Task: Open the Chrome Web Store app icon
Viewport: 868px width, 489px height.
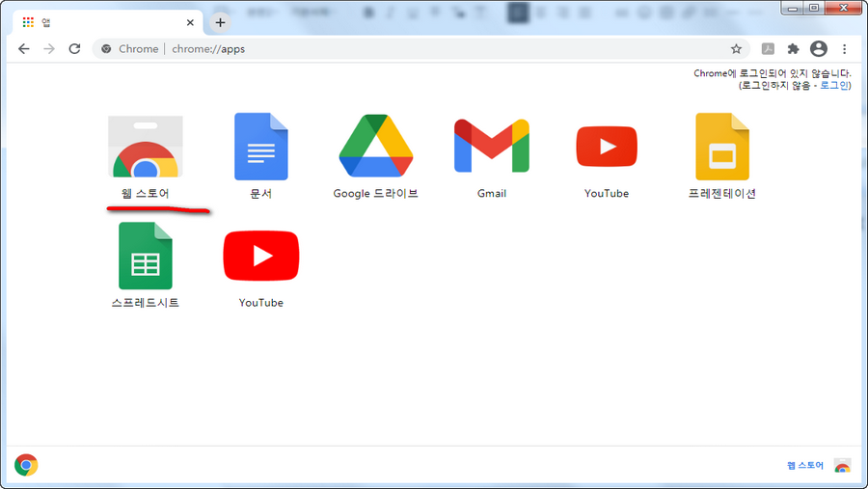Action: (145, 147)
